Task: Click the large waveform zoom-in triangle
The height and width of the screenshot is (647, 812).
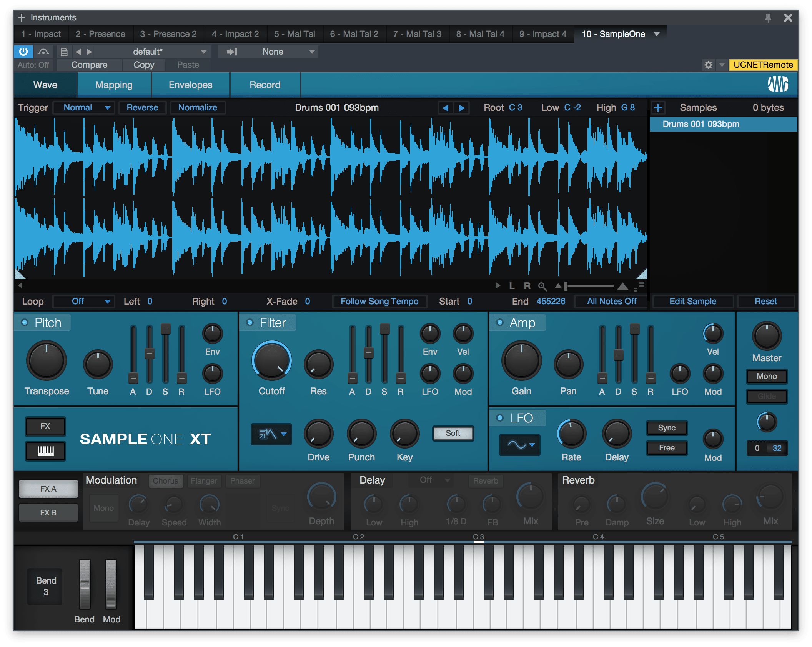Action: coord(622,286)
